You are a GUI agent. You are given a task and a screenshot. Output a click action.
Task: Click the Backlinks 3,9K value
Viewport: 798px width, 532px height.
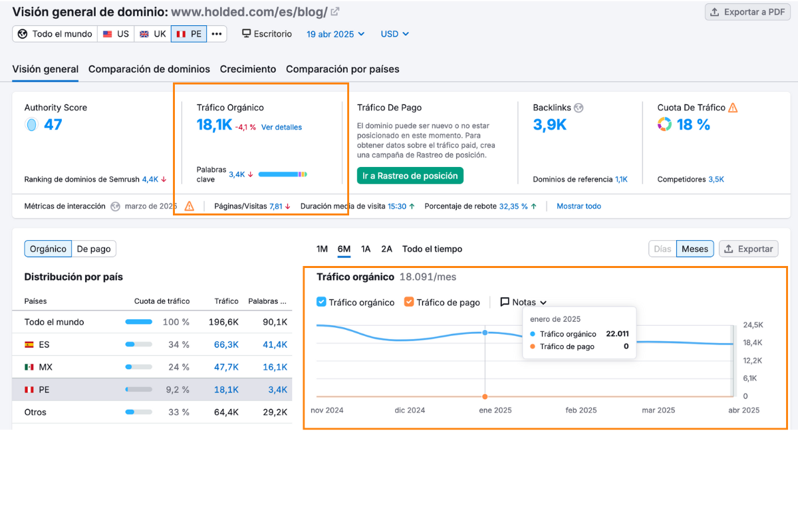click(x=550, y=125)
